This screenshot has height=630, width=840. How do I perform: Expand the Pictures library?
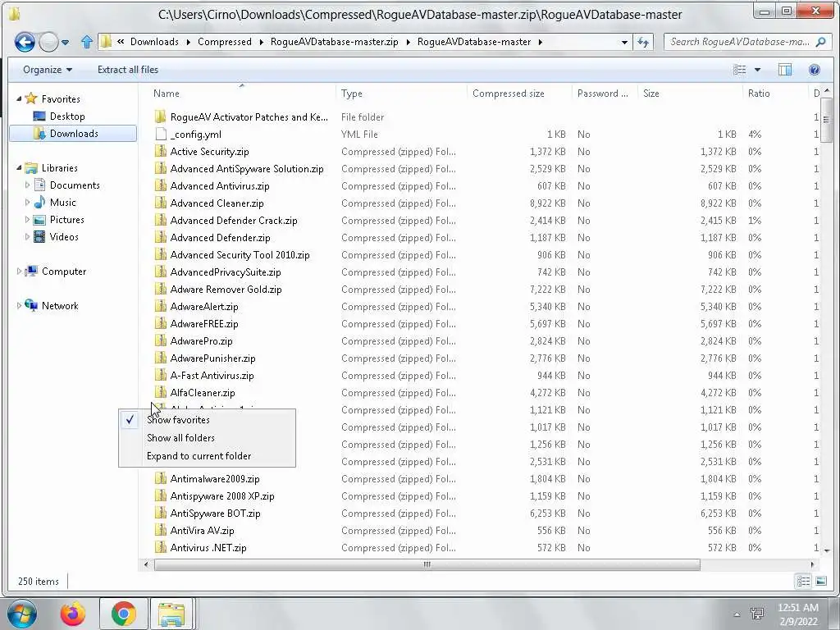pos(27,220)
